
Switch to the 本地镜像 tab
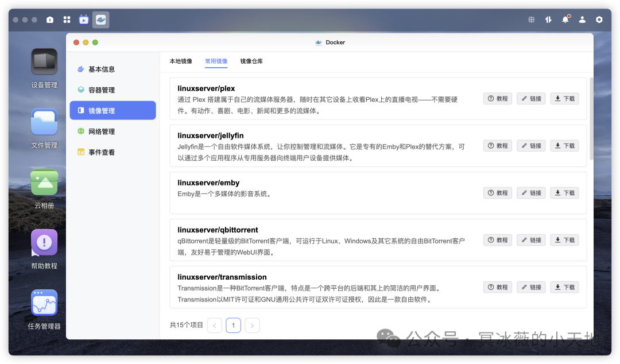pos(181,61)
